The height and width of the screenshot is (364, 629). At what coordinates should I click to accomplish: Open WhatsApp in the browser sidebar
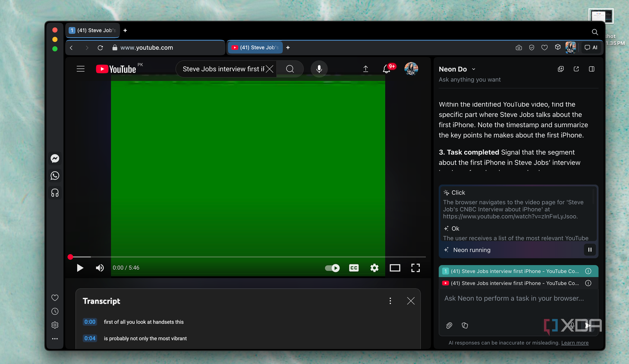click(55, 176)
